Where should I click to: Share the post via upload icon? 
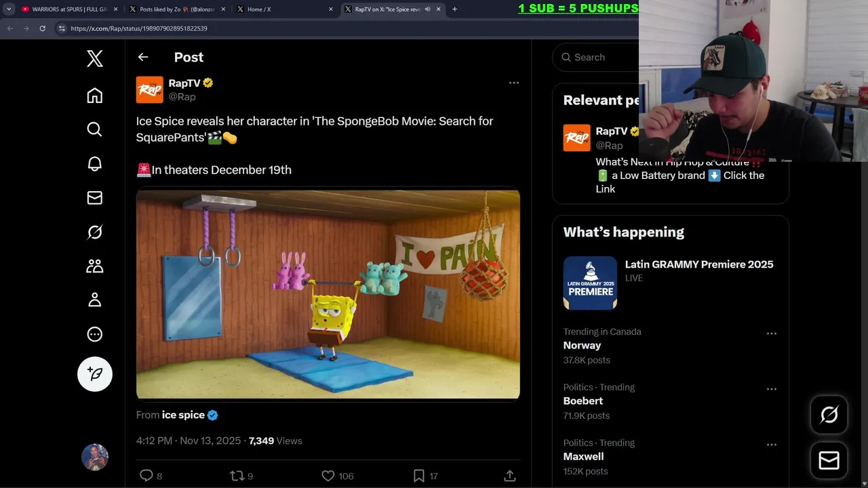(510, 476)
